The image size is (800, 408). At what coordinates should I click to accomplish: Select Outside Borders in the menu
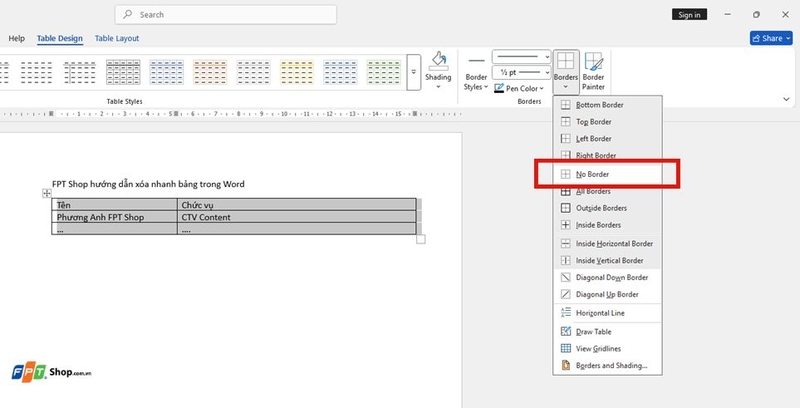607,208
